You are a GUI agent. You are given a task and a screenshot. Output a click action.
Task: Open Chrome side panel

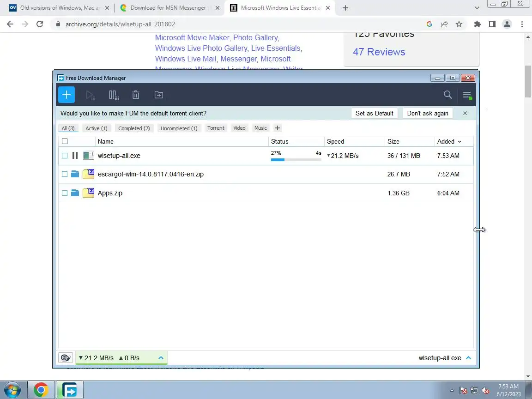(x=492, y=24)
